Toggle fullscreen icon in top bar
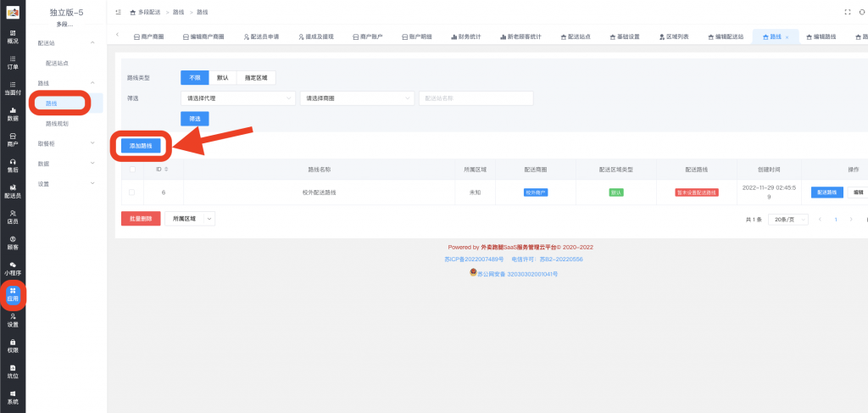Viewport: 868px width, 413px height. [847, 12]
